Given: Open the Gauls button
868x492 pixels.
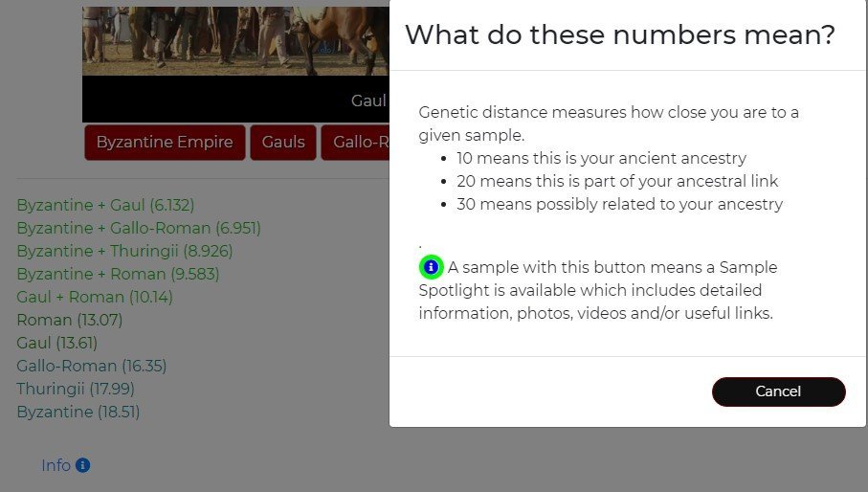Looking at the screenshot, I should click(x=283, y=143).
